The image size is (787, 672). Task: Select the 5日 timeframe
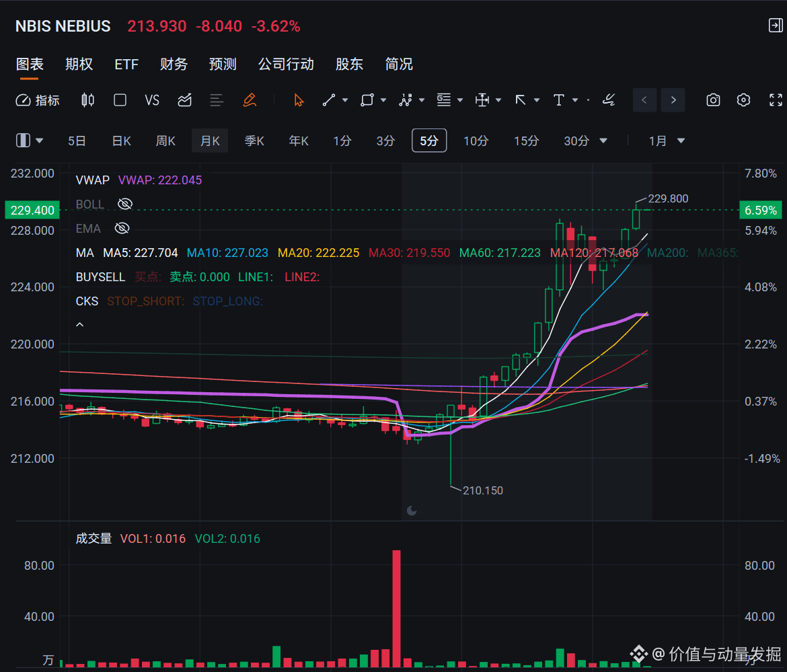click(x=77, y=141)
